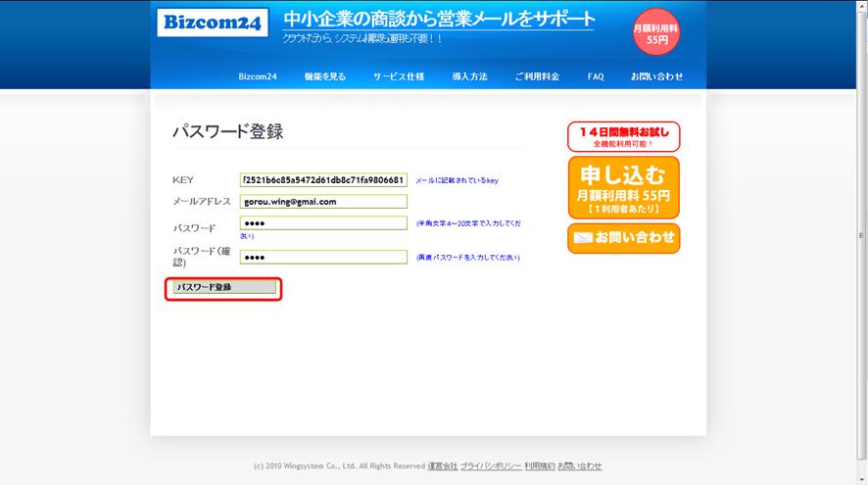Screen dimensions: 868x485
Task: Click the orange お問い合わせ envelope banner
Action: (x=623, y=237)
